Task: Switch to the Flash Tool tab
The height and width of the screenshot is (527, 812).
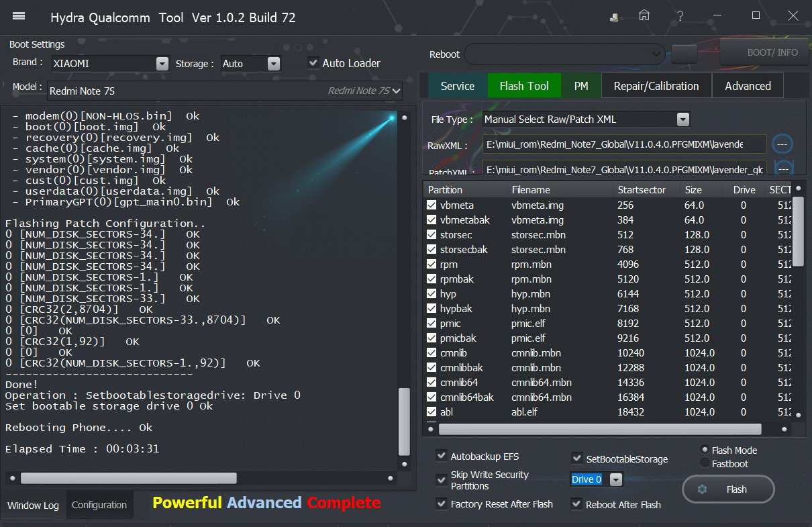Action: [x=524, y=86]
